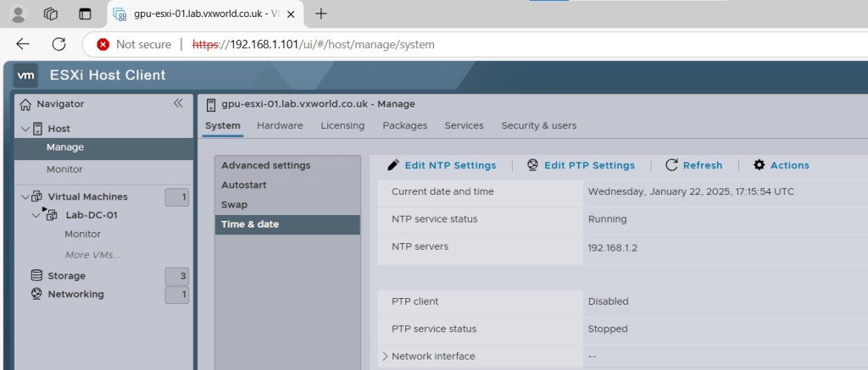Click the browser Refresh page icon
The width and height of the screenshot is (868, 370).
pyautogui.click(x=58, y=44)
